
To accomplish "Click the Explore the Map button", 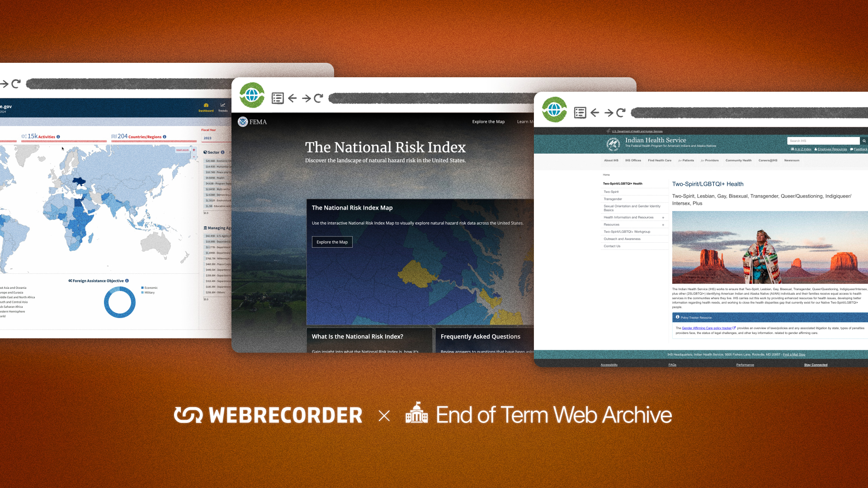I will click(332, 242).
